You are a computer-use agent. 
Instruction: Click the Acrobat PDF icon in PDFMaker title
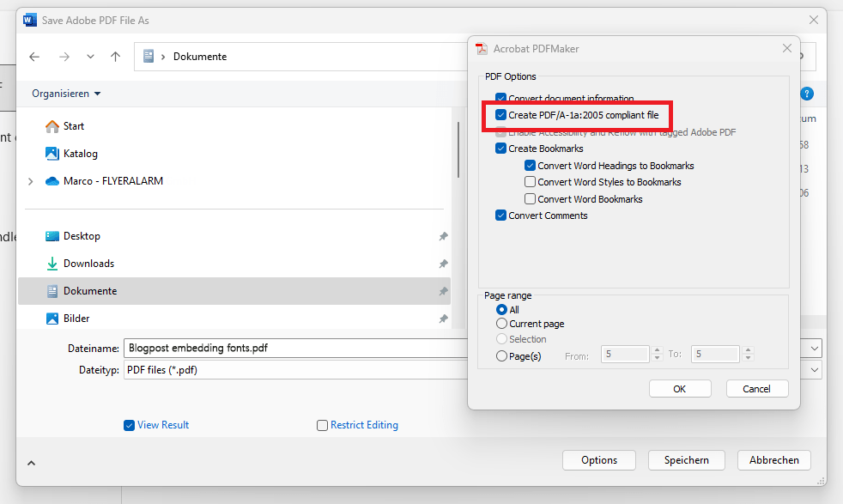[x=482, y=48]
